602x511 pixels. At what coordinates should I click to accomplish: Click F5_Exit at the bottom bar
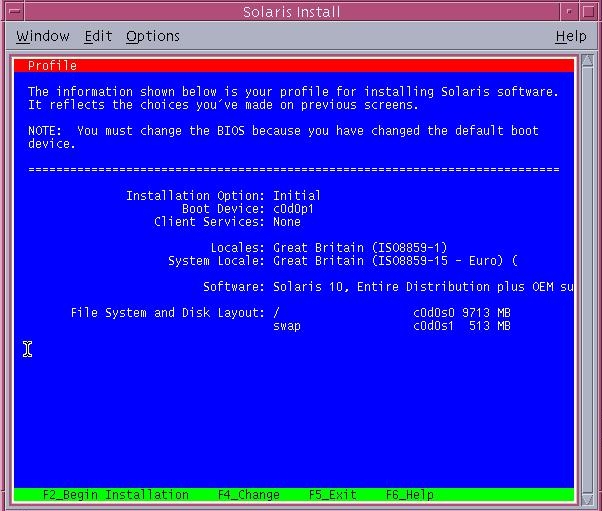pyautogui.click(x=333, y=494)
